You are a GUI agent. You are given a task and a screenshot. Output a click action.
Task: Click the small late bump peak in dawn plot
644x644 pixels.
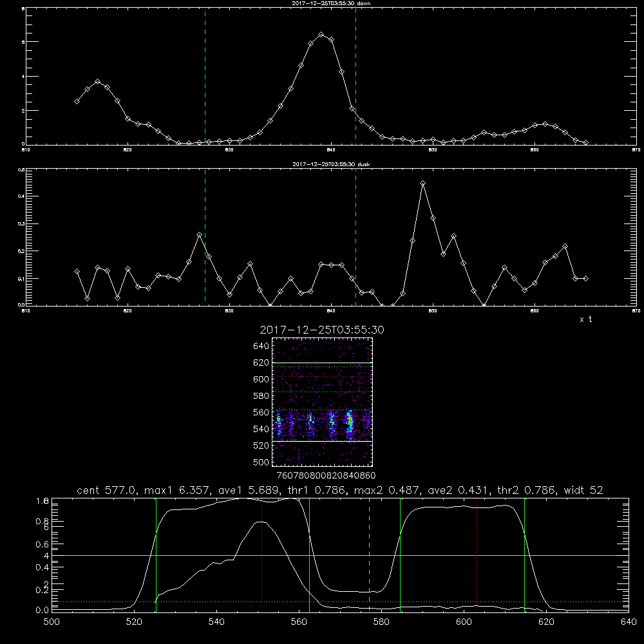coord(545,124)
